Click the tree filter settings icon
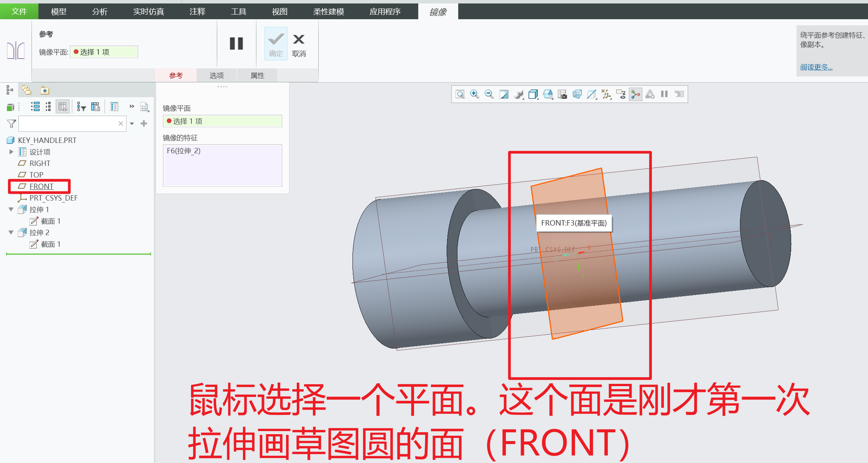This screenshot has width=868, height=463. [81, 107]
